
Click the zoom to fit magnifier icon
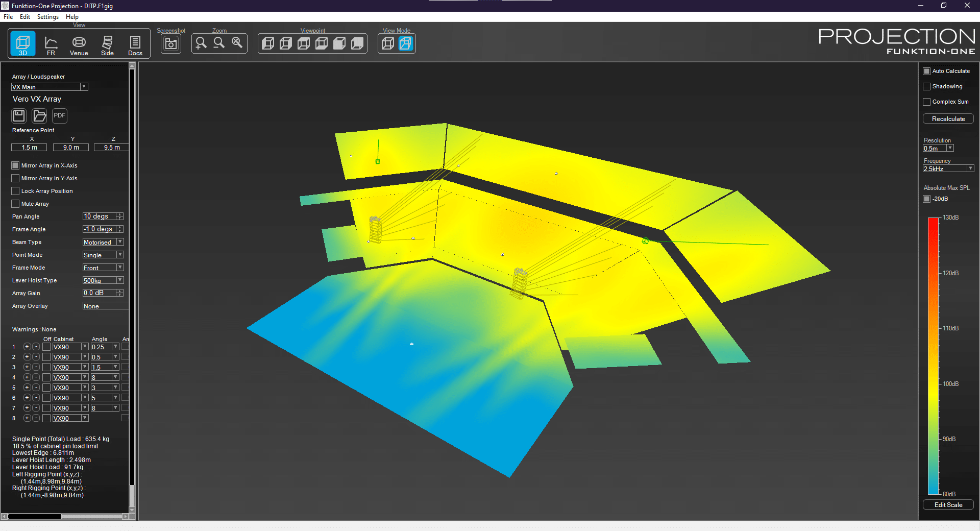click(x=237, y=43)
